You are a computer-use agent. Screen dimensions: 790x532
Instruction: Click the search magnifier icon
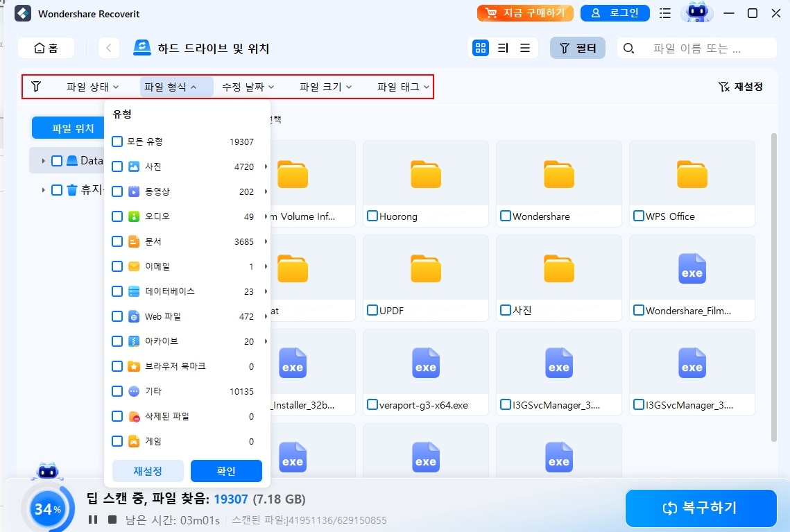628,49
